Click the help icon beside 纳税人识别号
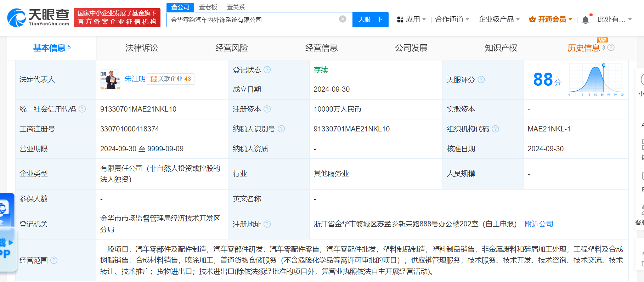644x282 pixels. 281,129
